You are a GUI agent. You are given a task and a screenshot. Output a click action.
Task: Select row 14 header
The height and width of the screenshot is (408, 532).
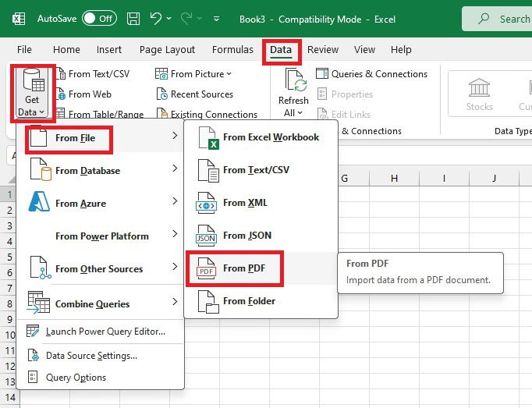(9, 398)
